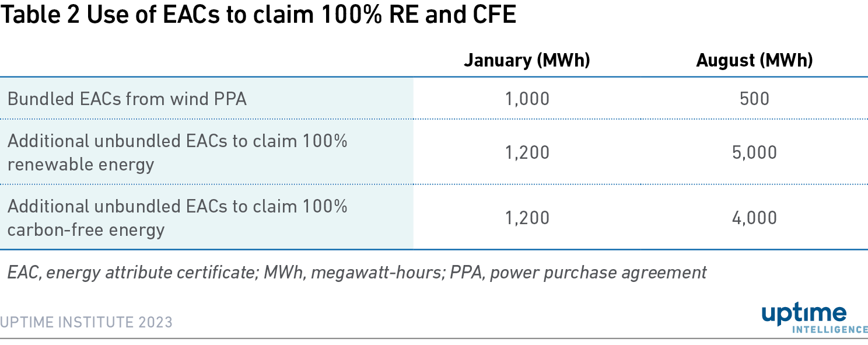The height and width of the screenshot is (345, 868).
Task: Click January value 1,200 in carbon-free row
Action: point(527,218)
